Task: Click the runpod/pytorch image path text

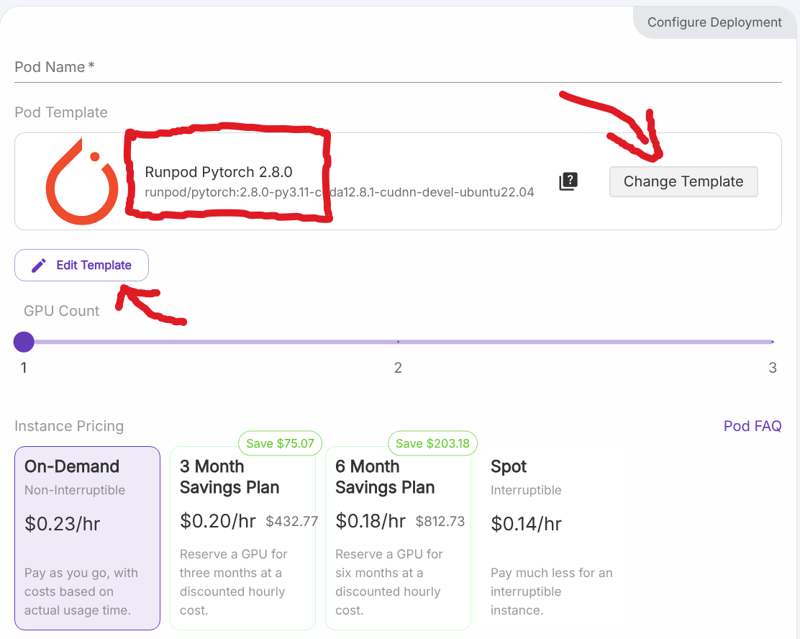Action: (339, 192)
